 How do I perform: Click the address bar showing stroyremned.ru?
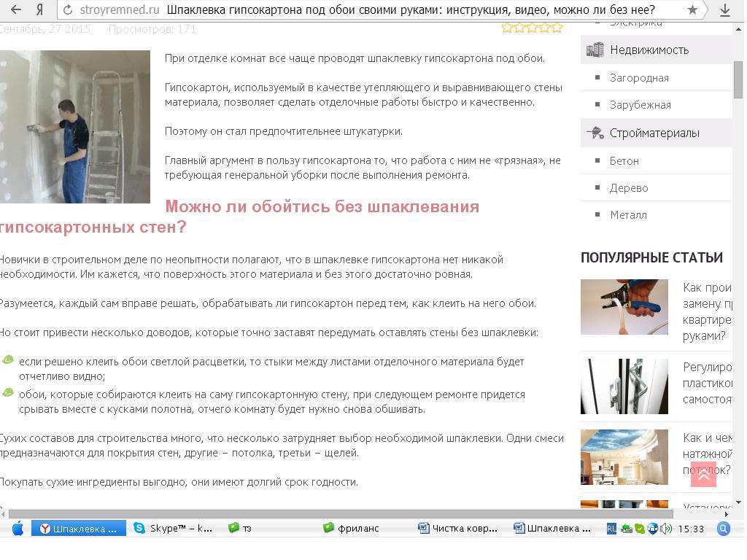381,9
